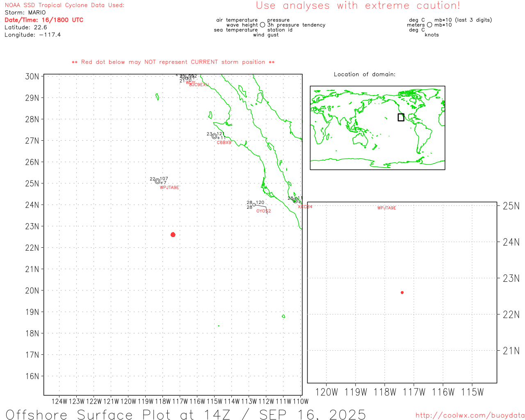Click the 'sea temperature' legend label
This screenshot has width=525, height=420.
pos(236,30)
